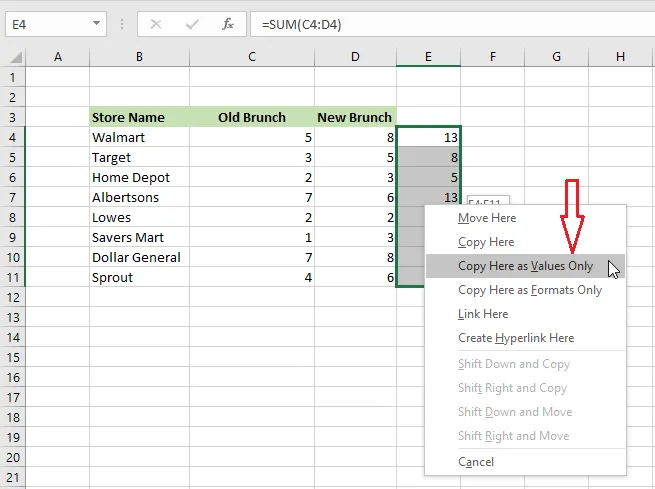The width and height of the screenshot is (655, 489).
Task: Select column A header
Action: pos(58,57)
